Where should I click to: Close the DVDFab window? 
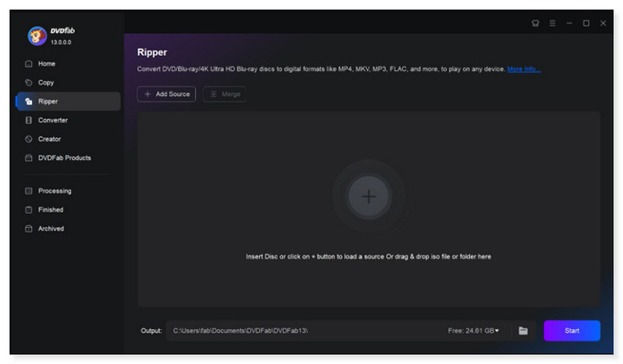[x=603, y=23]
